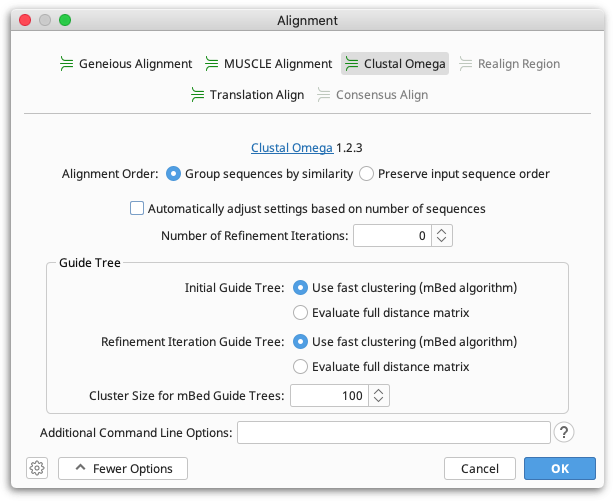Viewport: 615px width, 501px height.
Task: Click Additional Command Line Options field
Action: pyautogui.click(x=394, y=433)
